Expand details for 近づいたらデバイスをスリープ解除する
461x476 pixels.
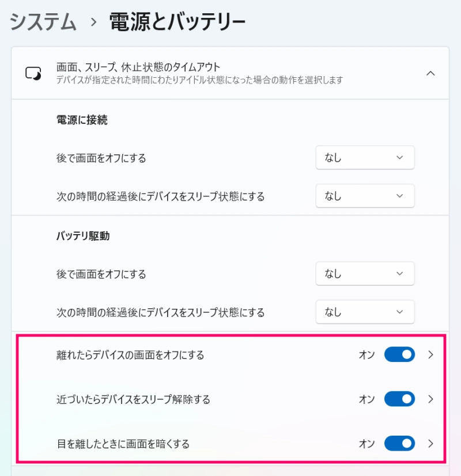pyautogui.click(x=430, y=399)
